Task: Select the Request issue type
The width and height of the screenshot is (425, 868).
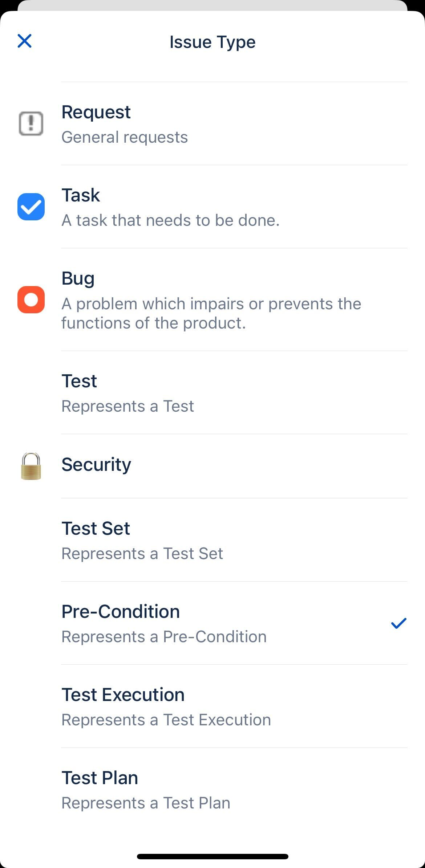Action: [x=212, y=123]
